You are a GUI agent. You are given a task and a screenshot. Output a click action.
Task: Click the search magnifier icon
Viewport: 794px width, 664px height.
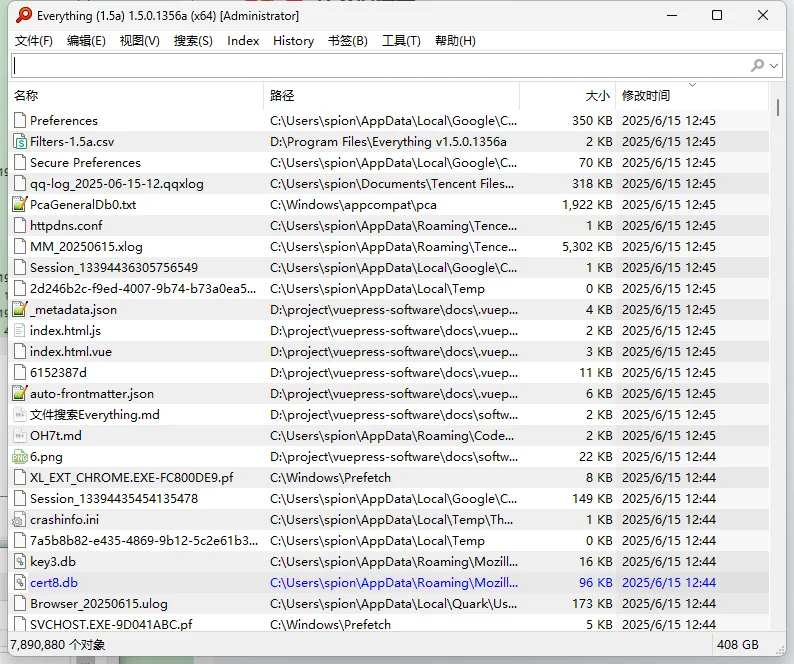(757, 65)
